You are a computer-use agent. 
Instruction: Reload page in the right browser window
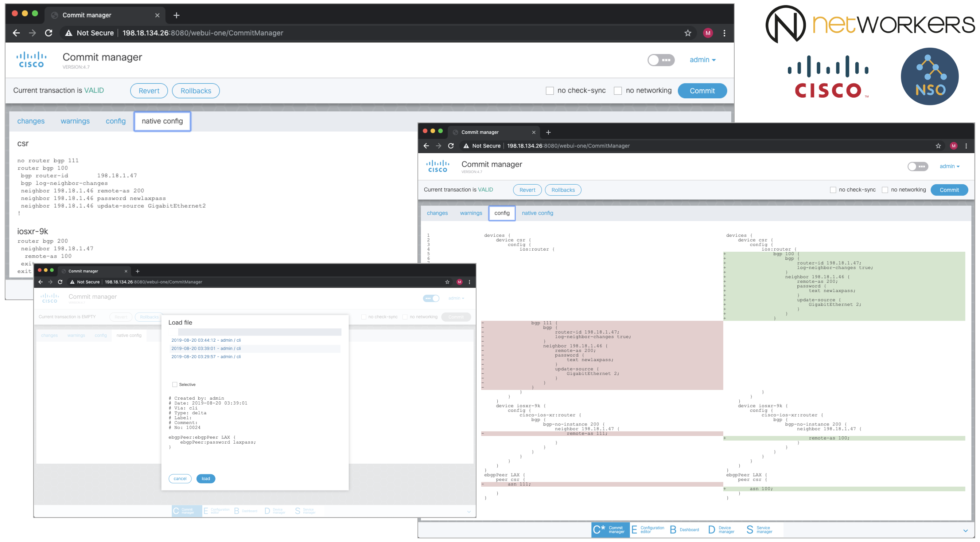click(x=451, y=146)
